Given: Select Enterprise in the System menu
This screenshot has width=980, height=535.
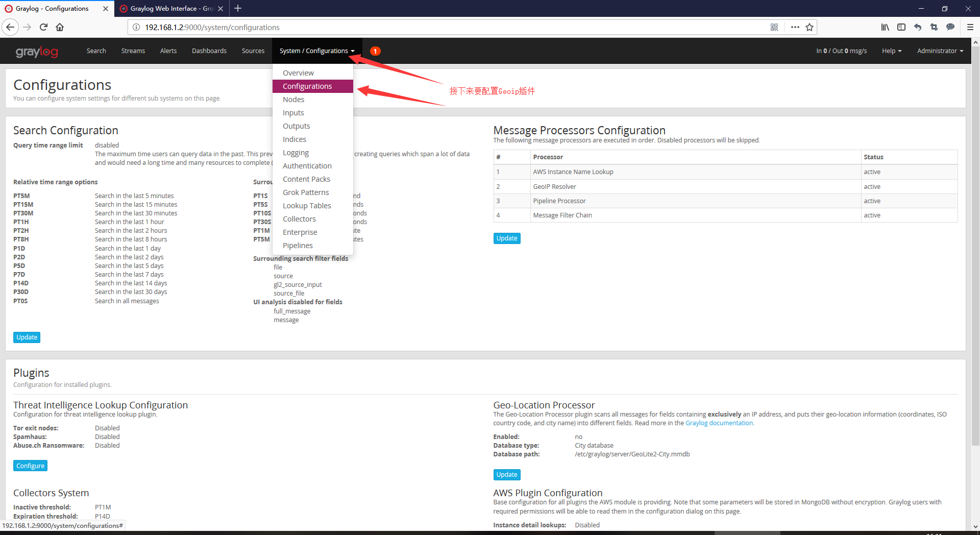Looking at the screenshot, I should (x=313, y=232).
